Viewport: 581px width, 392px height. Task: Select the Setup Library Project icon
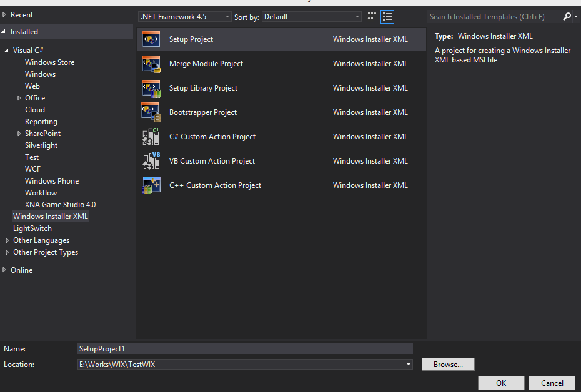click(x=151, y=88)
